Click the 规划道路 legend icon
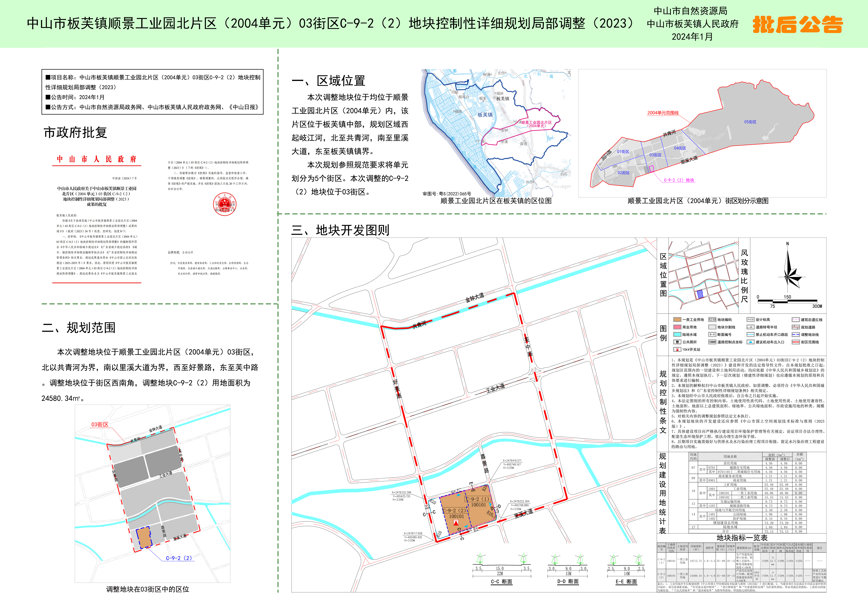The image size is (868, 614). tap(796, 327)
